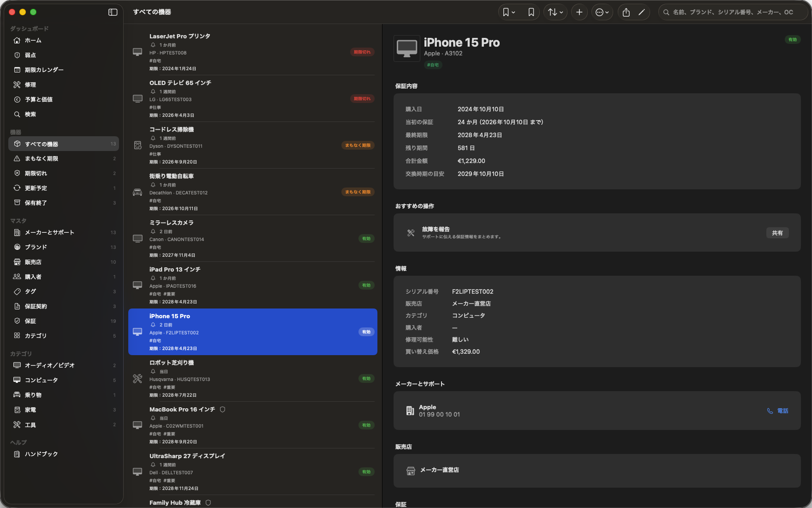Open 購入者 in the sidebar
Image resolution: width=812 pixels, height=508 pixels.
pos(64,277)
